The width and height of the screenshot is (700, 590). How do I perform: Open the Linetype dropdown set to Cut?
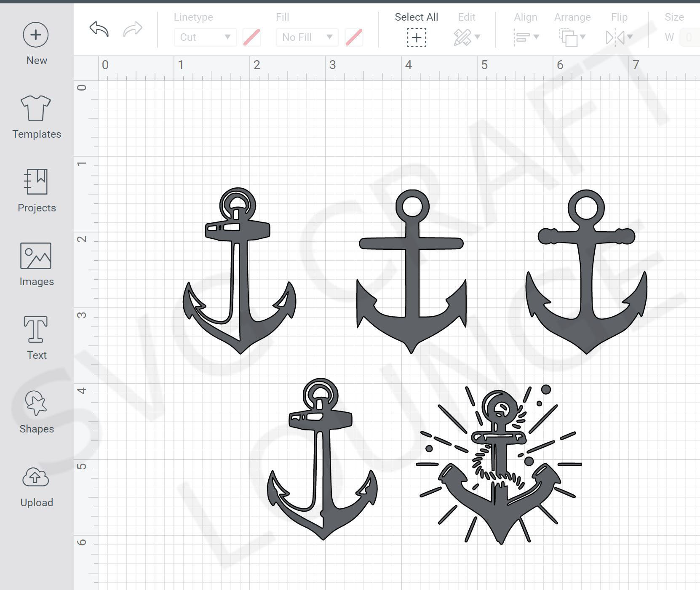point(205,37)
